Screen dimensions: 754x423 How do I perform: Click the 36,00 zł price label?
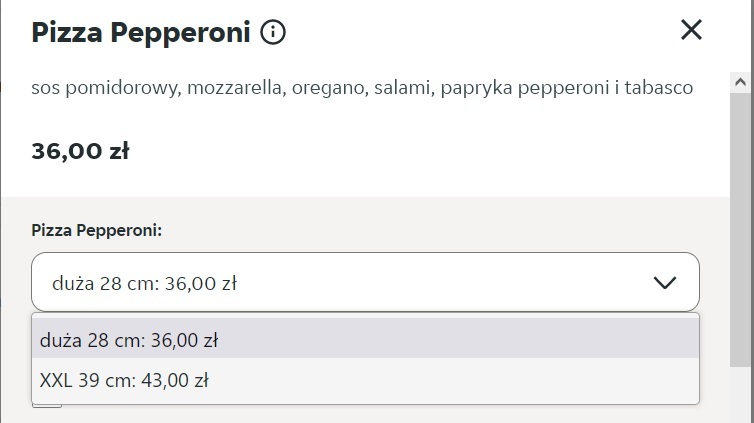pyautogui.click(x=80, y=151)
